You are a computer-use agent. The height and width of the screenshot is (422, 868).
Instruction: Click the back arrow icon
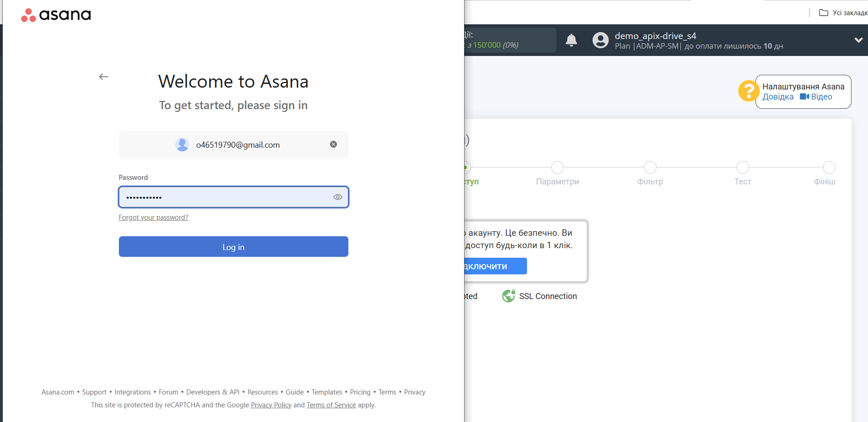pyautogui.click(x=104, y=77)
